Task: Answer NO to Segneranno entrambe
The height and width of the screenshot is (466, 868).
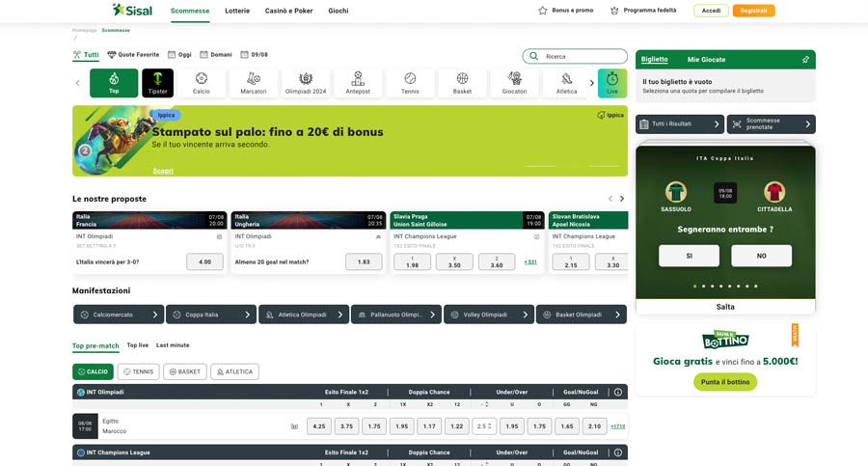Action: pyautogui.click(x=762, y=256)
